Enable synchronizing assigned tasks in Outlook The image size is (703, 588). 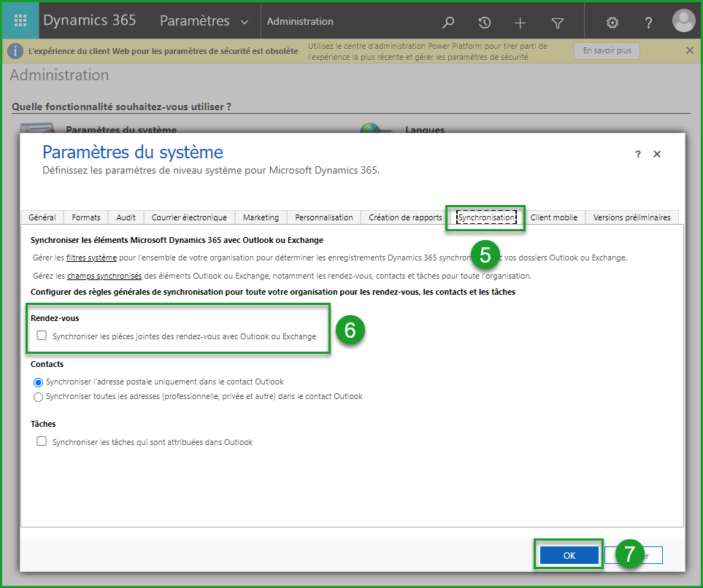point(42,441)
